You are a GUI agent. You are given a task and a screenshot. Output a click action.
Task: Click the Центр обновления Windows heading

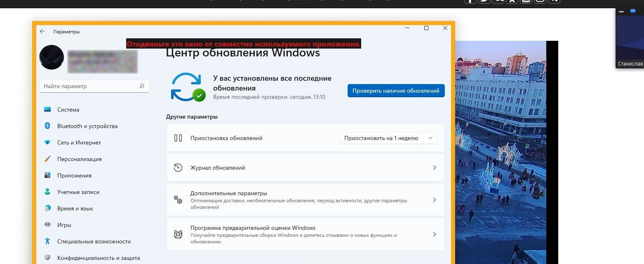[243, 53]
